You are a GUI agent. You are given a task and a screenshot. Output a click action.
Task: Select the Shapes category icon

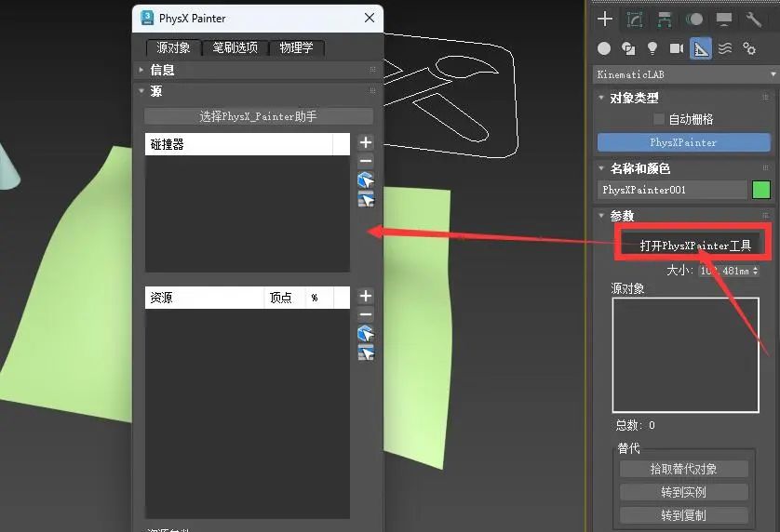pos(628,48)
